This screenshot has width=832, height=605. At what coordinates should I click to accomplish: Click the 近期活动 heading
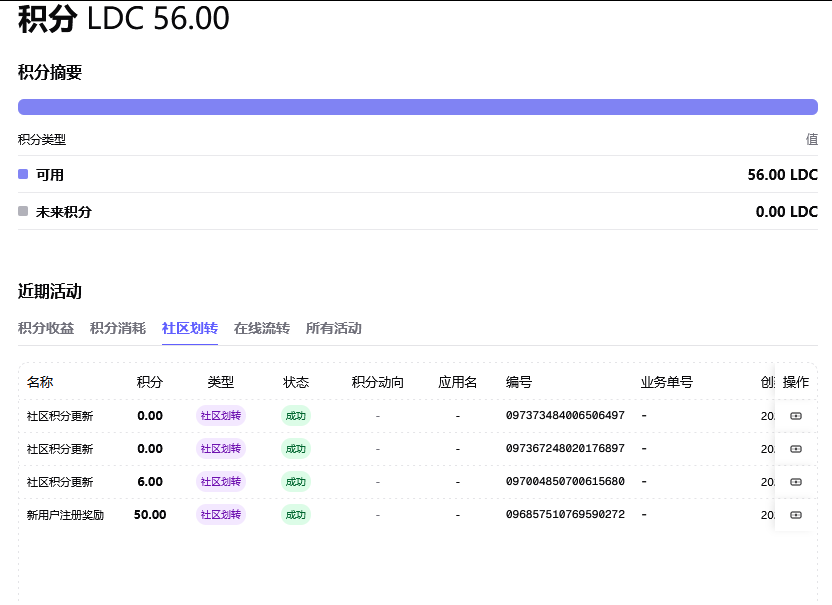point(50,291)
